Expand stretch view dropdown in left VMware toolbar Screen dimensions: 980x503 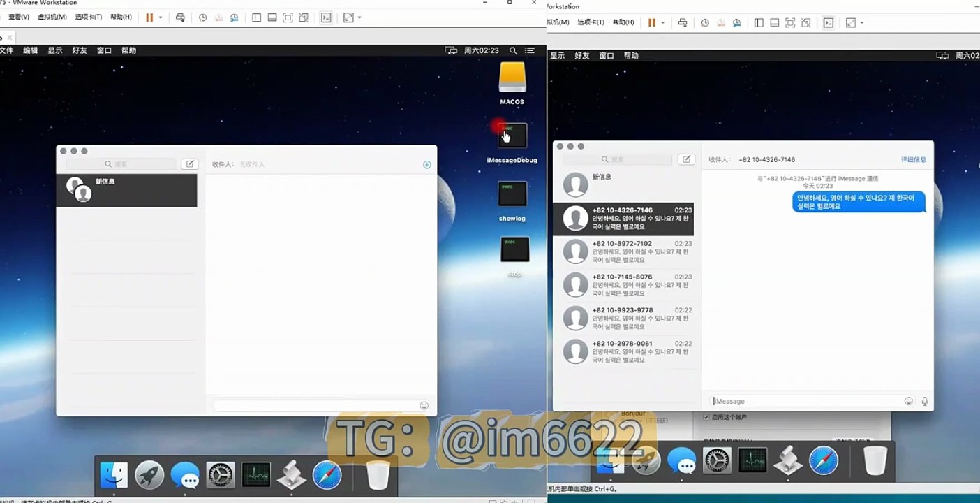[x=359, y=17]
